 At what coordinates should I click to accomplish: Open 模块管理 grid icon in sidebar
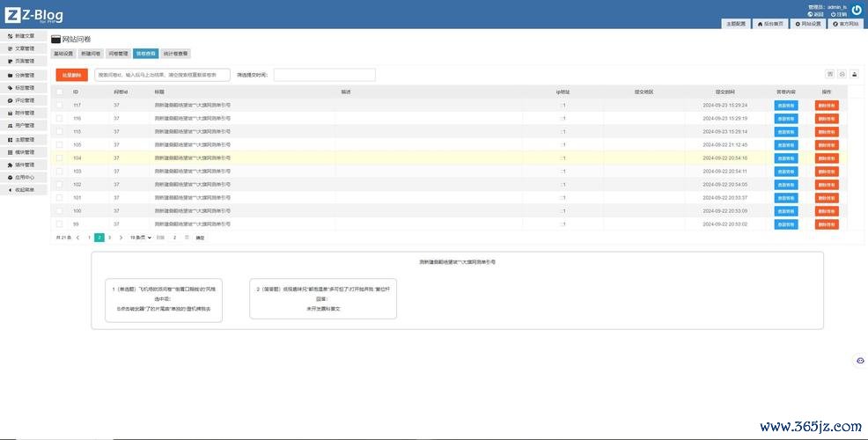click(x=10, y=152)
